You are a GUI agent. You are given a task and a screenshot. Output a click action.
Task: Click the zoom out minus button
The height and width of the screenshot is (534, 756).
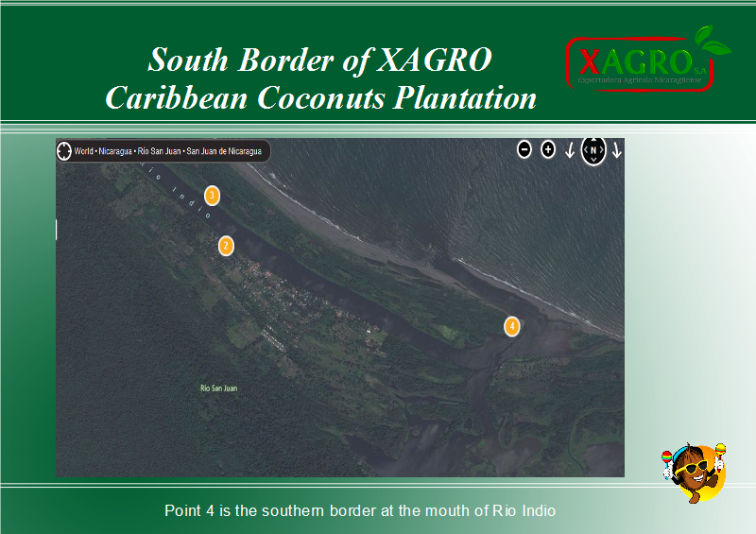point(524,149)
